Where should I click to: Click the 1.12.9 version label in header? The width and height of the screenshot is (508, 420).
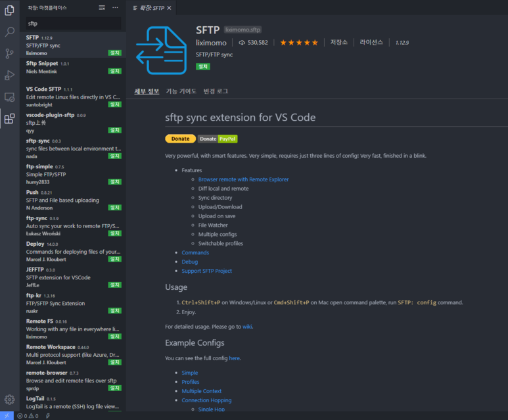tap(402, 43)
